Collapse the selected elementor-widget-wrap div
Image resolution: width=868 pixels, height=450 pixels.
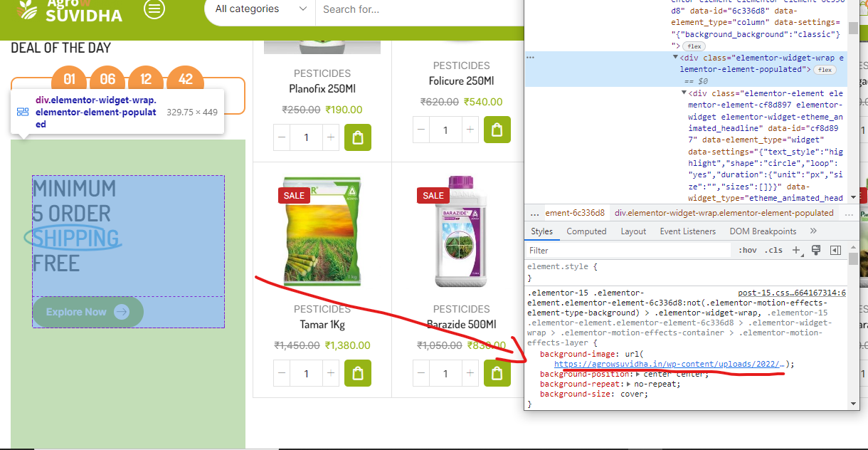pos(676,58)
